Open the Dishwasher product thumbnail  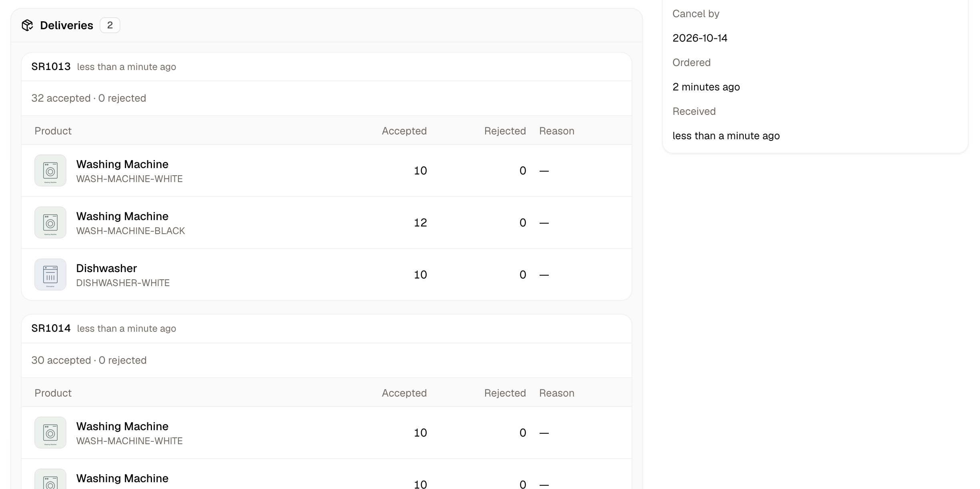click(x=50, y=275)
